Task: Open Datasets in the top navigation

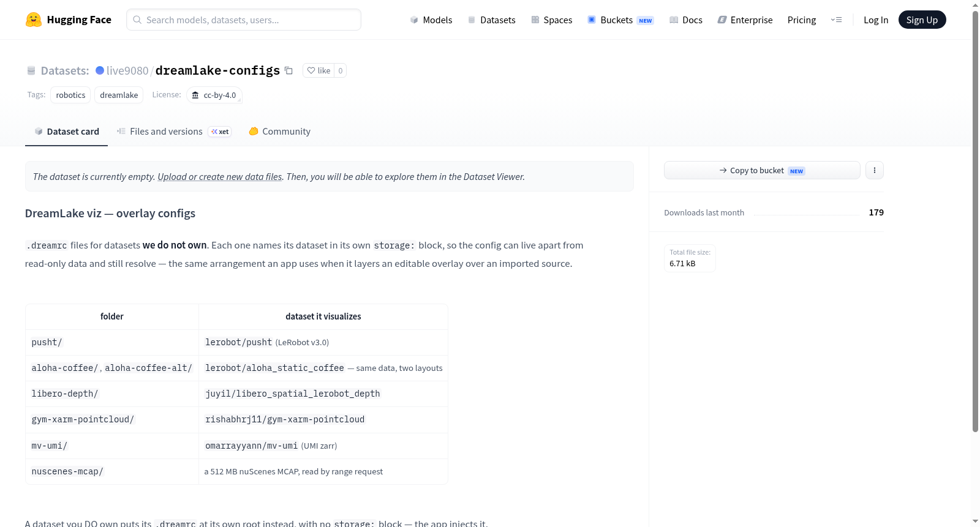Action: point(491,20)
